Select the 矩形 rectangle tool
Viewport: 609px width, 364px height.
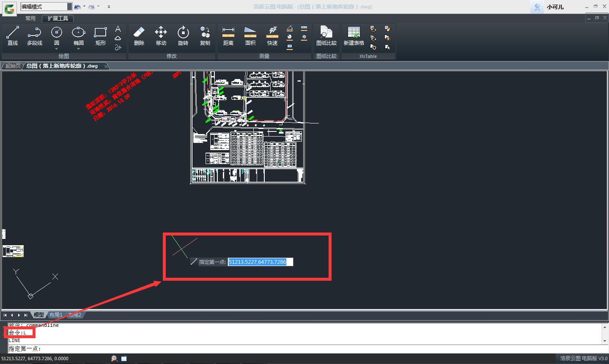(x=100, y=36)
